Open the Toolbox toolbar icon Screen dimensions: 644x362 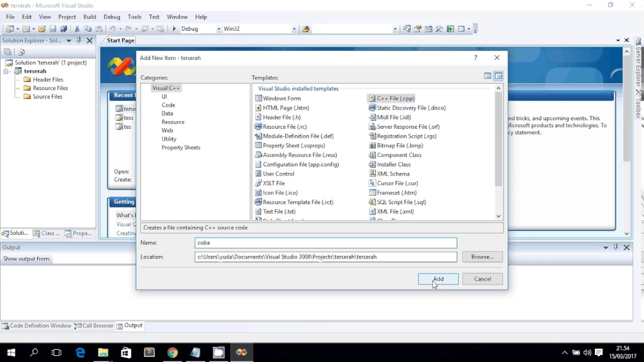pos(439,29)
